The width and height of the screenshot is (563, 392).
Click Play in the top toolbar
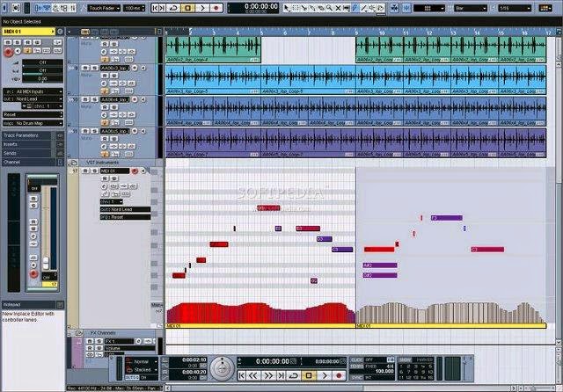pos(201,8)
